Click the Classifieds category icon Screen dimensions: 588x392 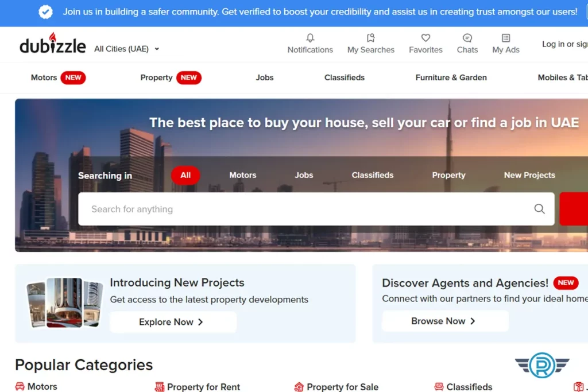(x=439, y=386)
